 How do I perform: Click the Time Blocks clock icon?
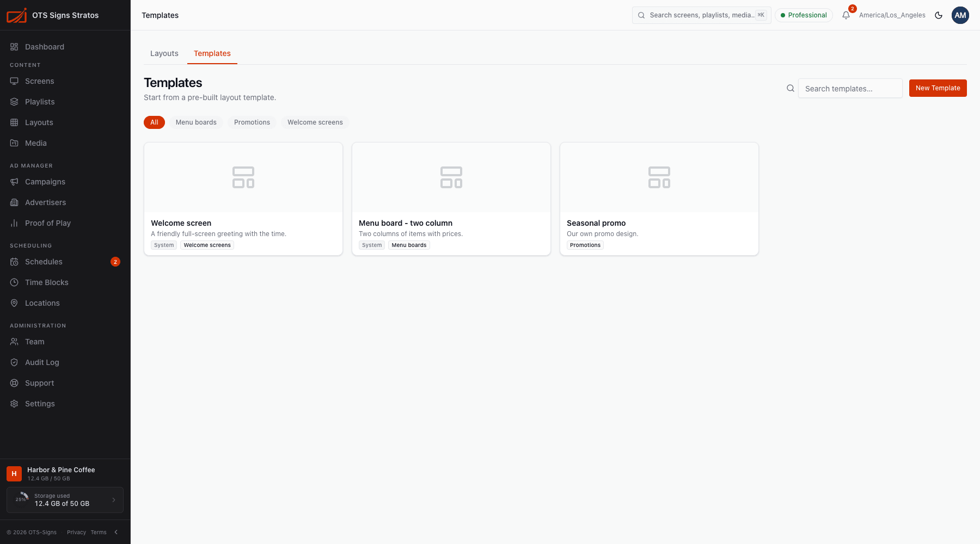tap(14, 282)
